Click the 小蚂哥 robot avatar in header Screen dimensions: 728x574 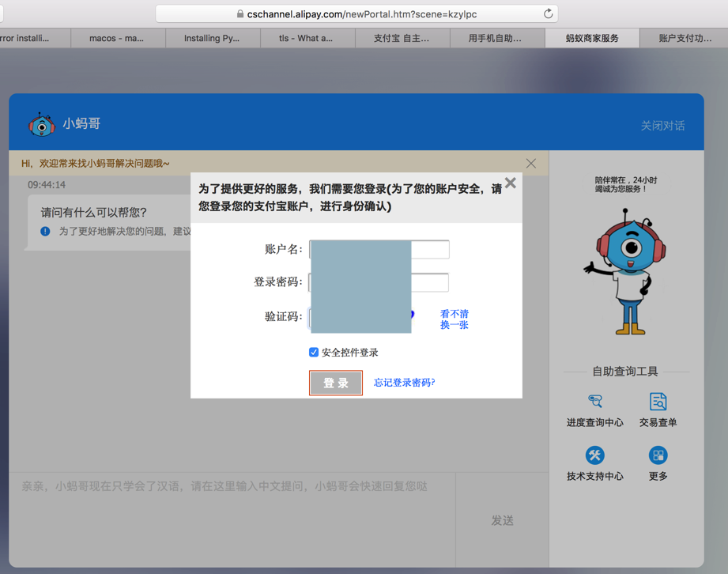(41, 124)
